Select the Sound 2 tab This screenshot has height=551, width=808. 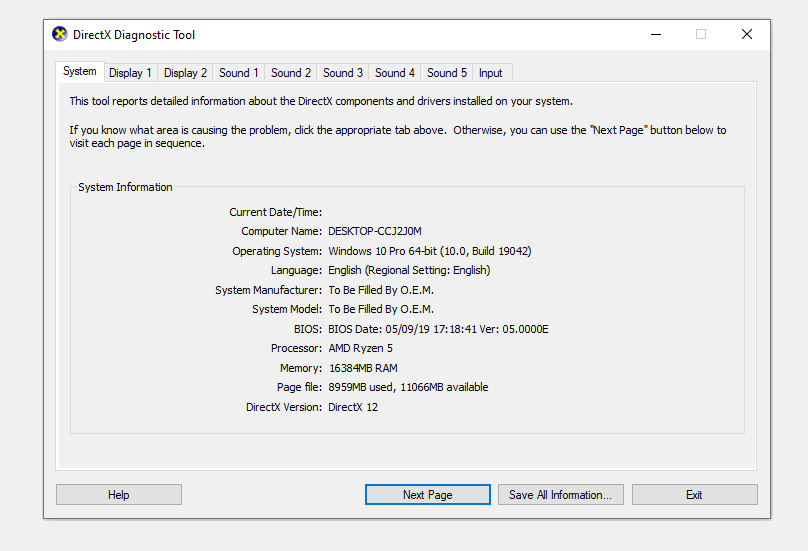[x=291, y=73]
